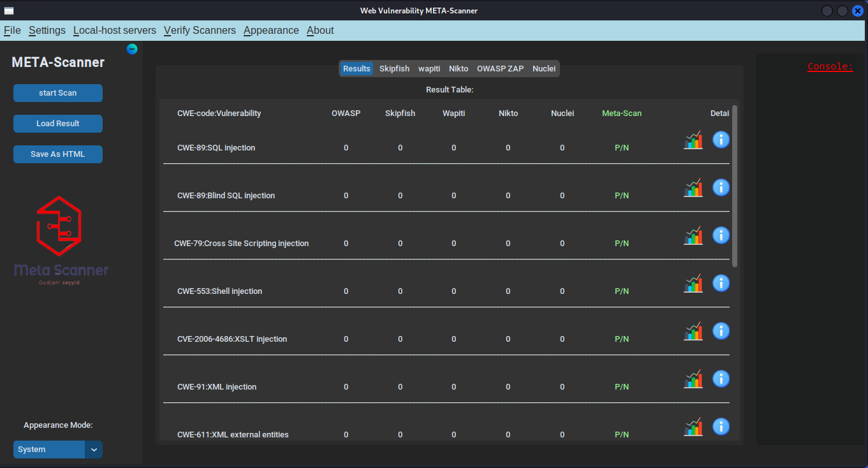Collapse the sidebar with the teal toggle
This screenshot has height=468, width=868.
(x=132, y=48)
